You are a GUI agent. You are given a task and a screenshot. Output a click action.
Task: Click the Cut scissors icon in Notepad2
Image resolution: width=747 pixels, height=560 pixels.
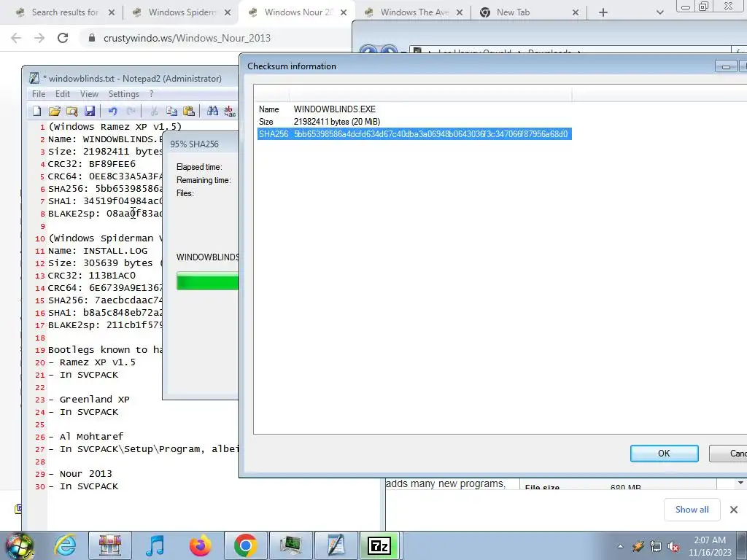coord(154,111)
